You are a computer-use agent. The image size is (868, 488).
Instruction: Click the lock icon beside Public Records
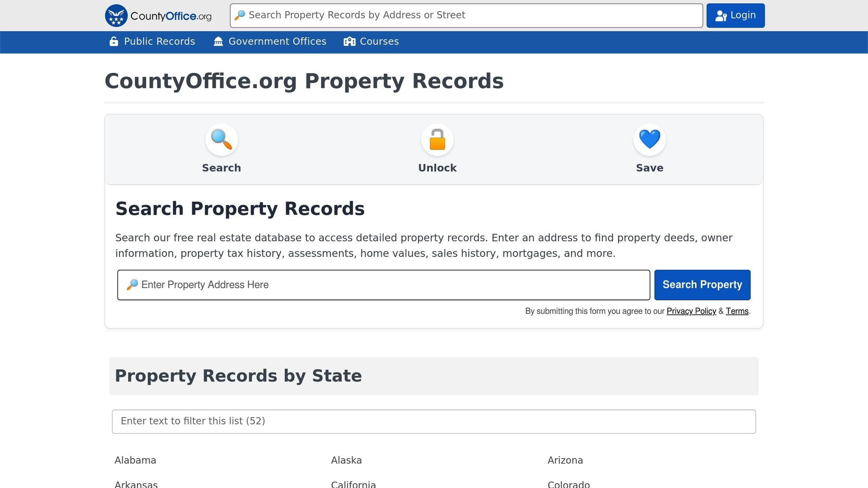113,41
